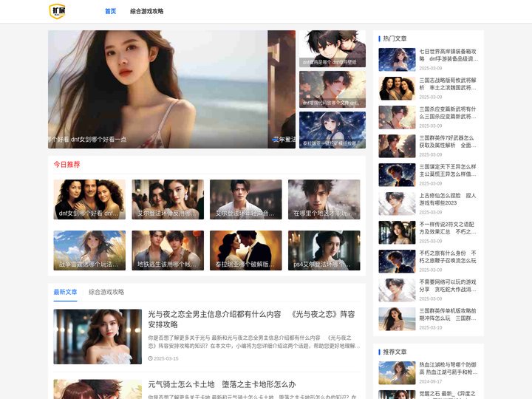The image size is (532, 399).
Task: Click the summary text under 光与夜之恋 article
Action: click(254, 342)
